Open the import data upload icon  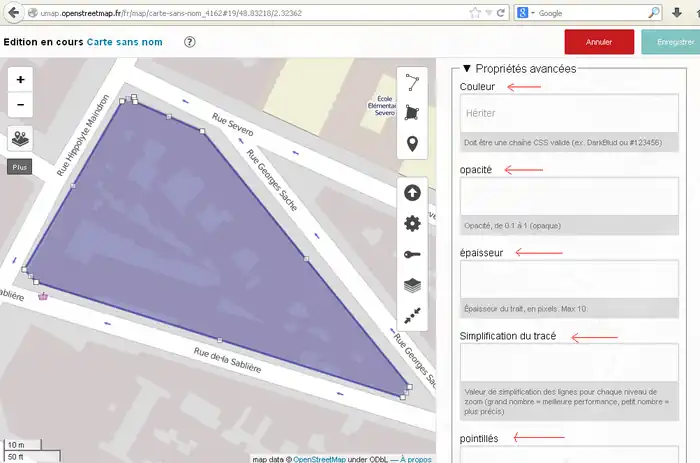[x=412, y=193]
